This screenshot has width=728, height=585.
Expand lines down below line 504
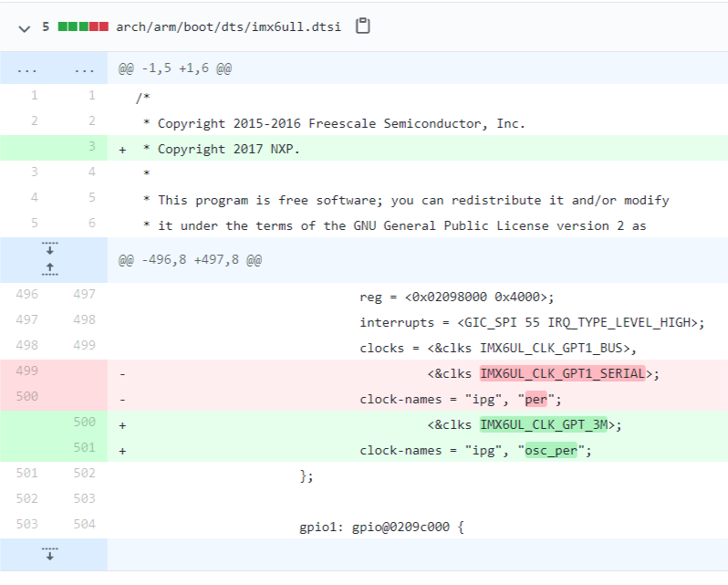tap(50, 554)
